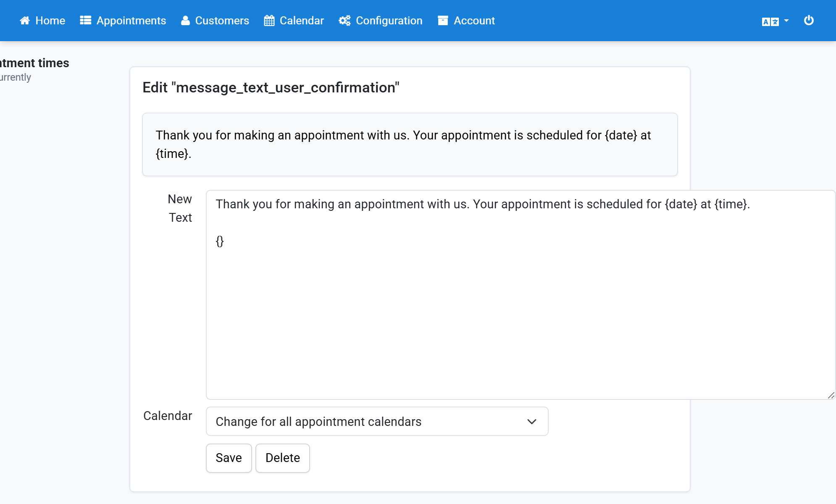This screenshot has height=504, width=836.
Task: Click the Calendar grid icon
Action: click(269, 21)
